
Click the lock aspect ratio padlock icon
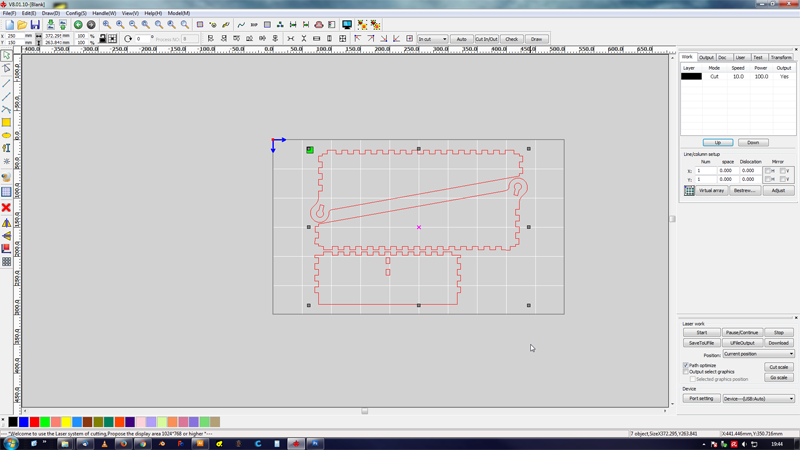(x=103, y=39)
